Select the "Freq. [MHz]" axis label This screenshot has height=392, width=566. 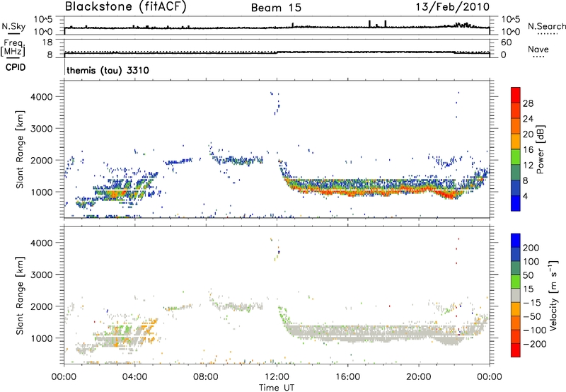tap(13, 48)
